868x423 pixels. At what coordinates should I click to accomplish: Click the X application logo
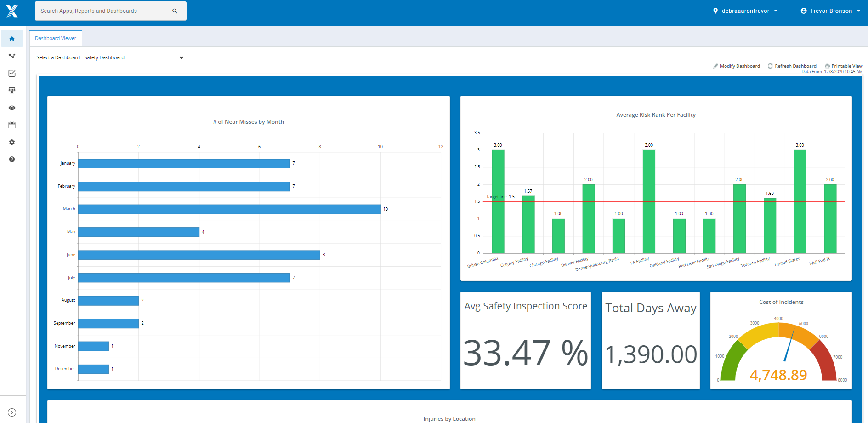coord(12,11)
